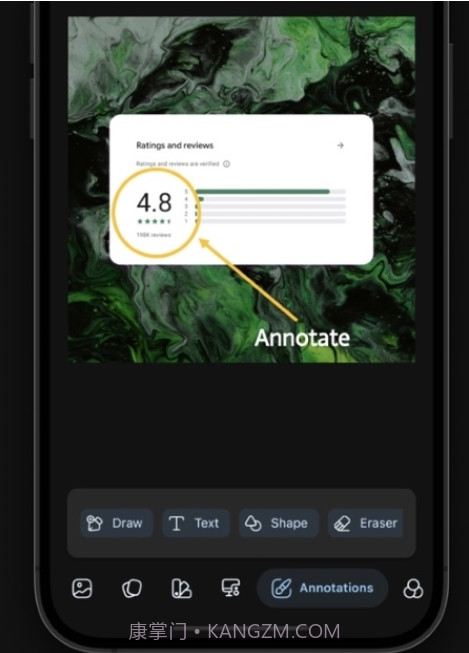Viewport: 469px width, 653px height.
Task: Click the pen icon in Annotations tab
Action: (x=282, y=588)
